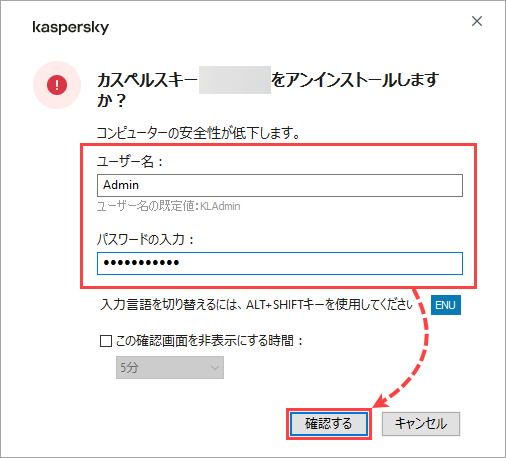
Task: Click the ALT+SHIFT input language hint text
Action: [256, 305]
